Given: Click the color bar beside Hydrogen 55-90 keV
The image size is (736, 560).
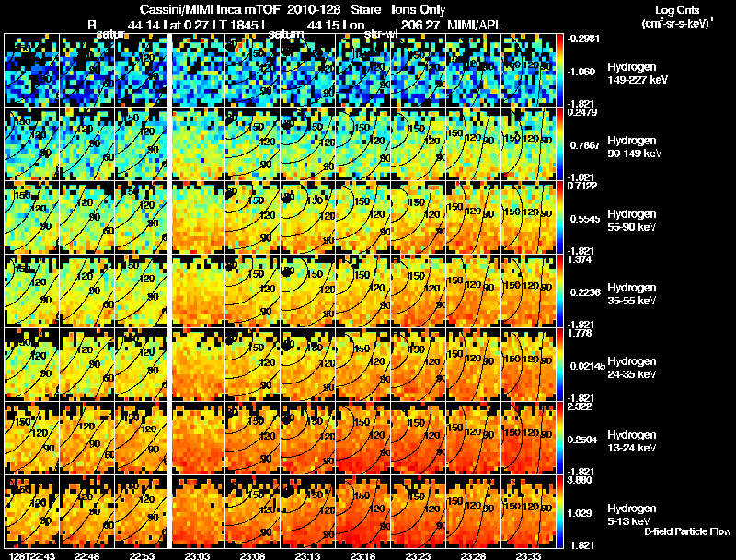Looking at the screenshot, I should coord(560,218).
